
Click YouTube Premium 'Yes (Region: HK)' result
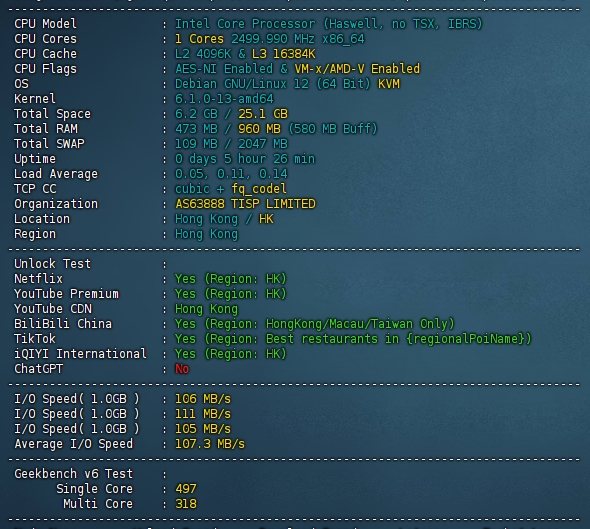pos(231,294)
